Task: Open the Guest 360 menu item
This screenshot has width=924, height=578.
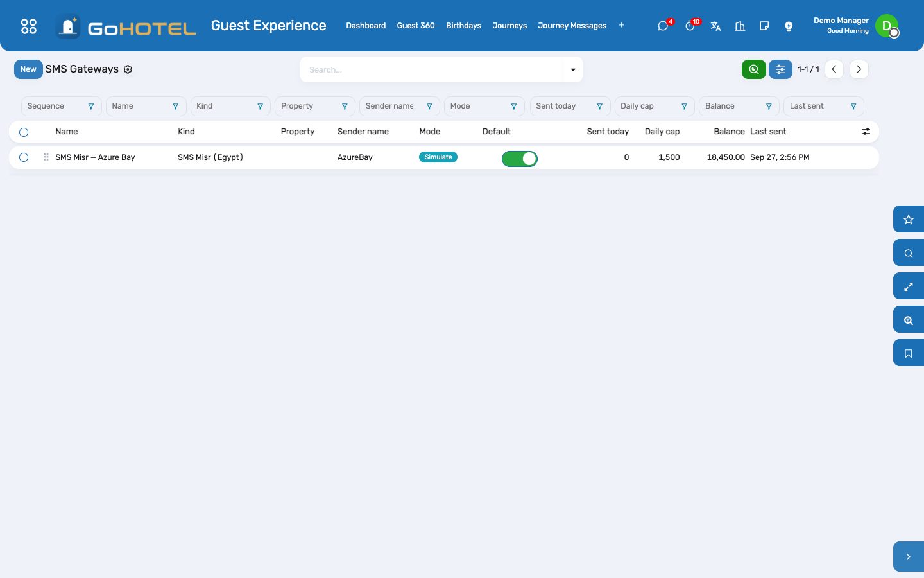Action: 416,26
